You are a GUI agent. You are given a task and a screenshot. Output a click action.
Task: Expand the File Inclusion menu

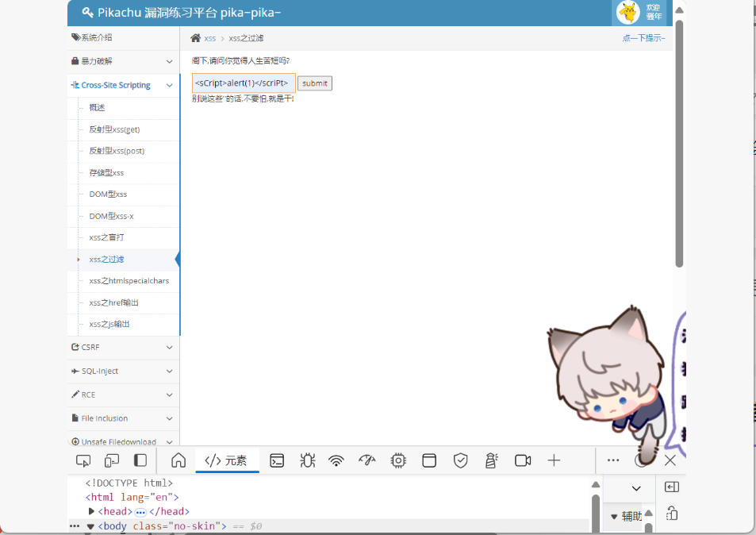[124, 418]
